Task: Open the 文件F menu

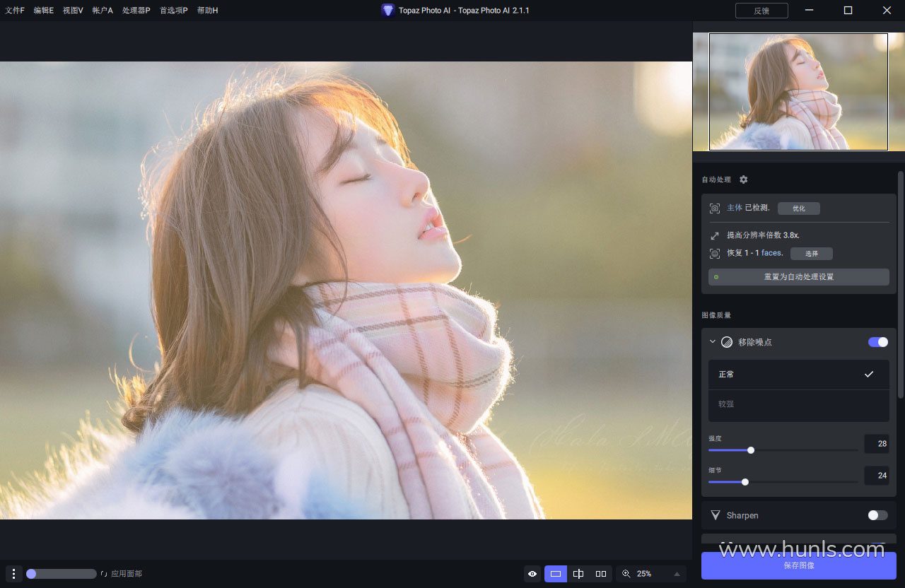Action: pyautogui.click(x=15, y=11)
